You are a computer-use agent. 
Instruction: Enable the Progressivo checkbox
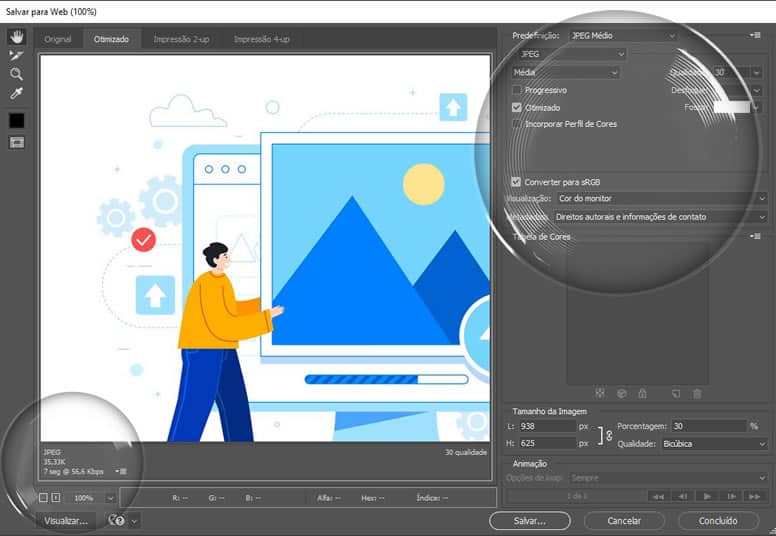(516, 90)
